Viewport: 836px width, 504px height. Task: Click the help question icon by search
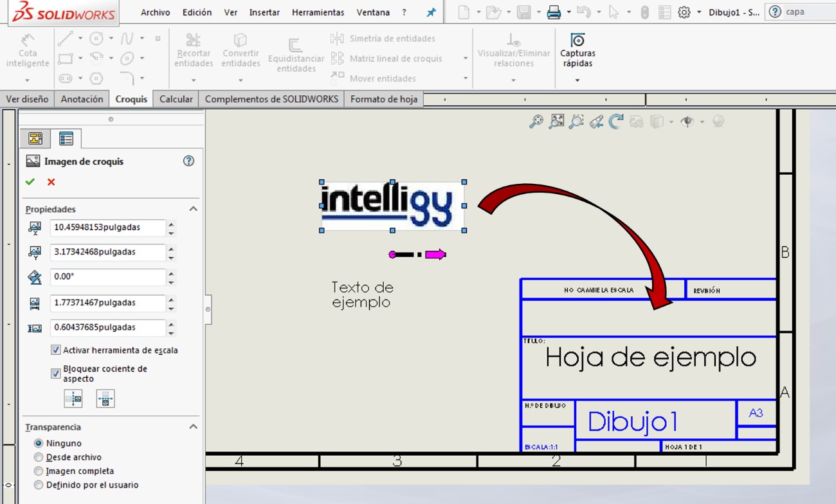pos(775,12)
